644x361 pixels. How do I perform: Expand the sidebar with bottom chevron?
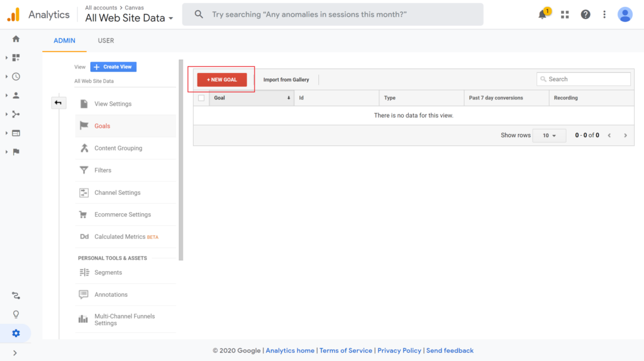pyautogui.click(x=15, y=353)
